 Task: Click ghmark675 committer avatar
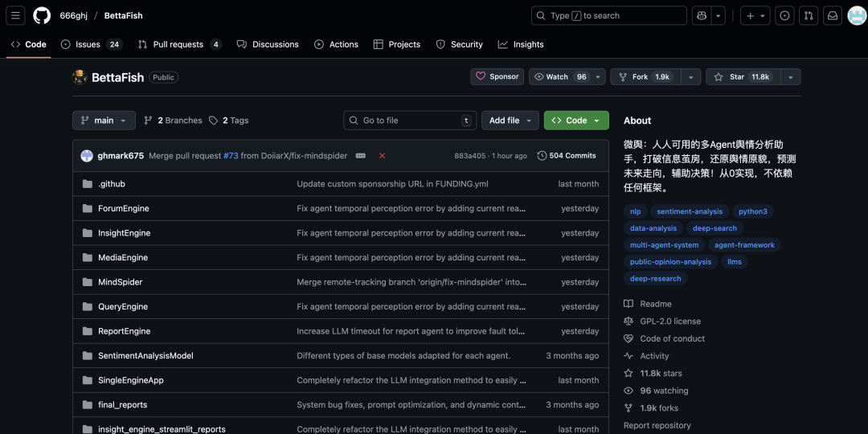[x=87, y=156]
